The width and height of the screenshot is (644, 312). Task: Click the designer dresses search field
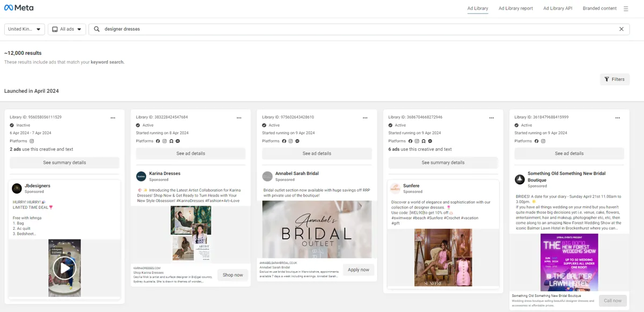[360, 29]
